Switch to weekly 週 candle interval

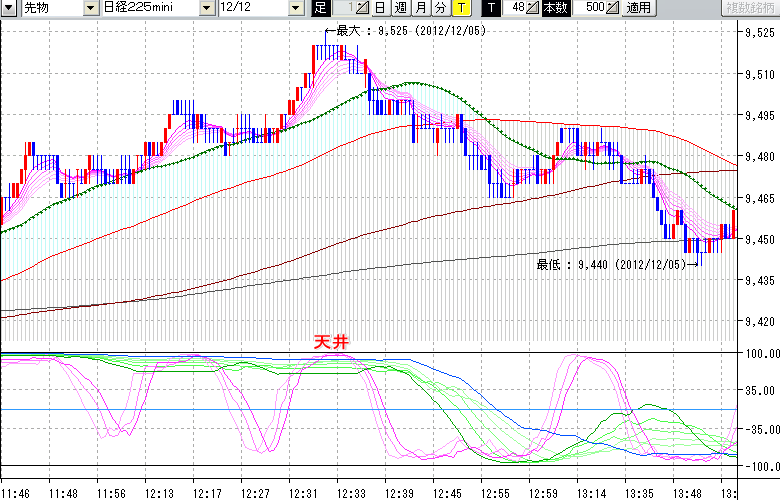399,8
